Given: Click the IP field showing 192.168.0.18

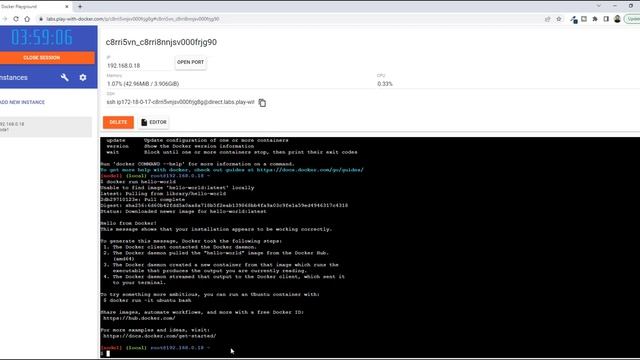Looking at the screenshot, I should tap(138, 65).
